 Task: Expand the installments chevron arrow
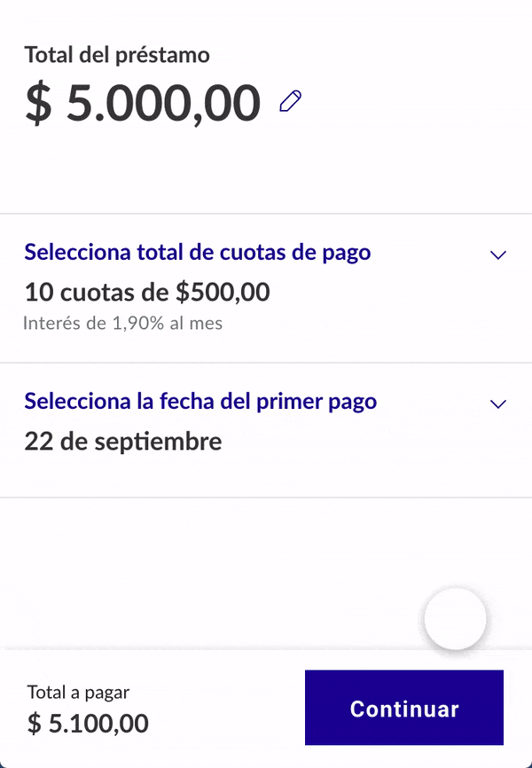pos(498,255)
